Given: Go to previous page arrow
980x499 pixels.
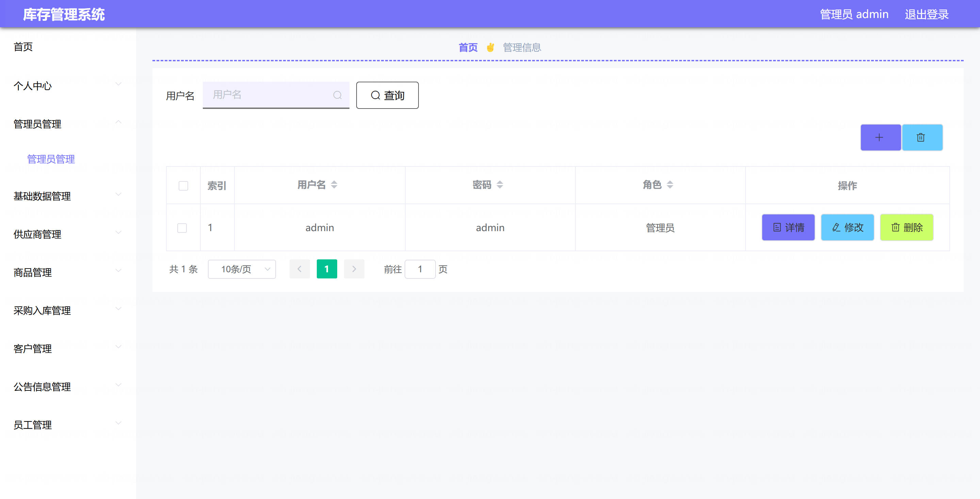Looking at the screenshot, I should point(299,269).
